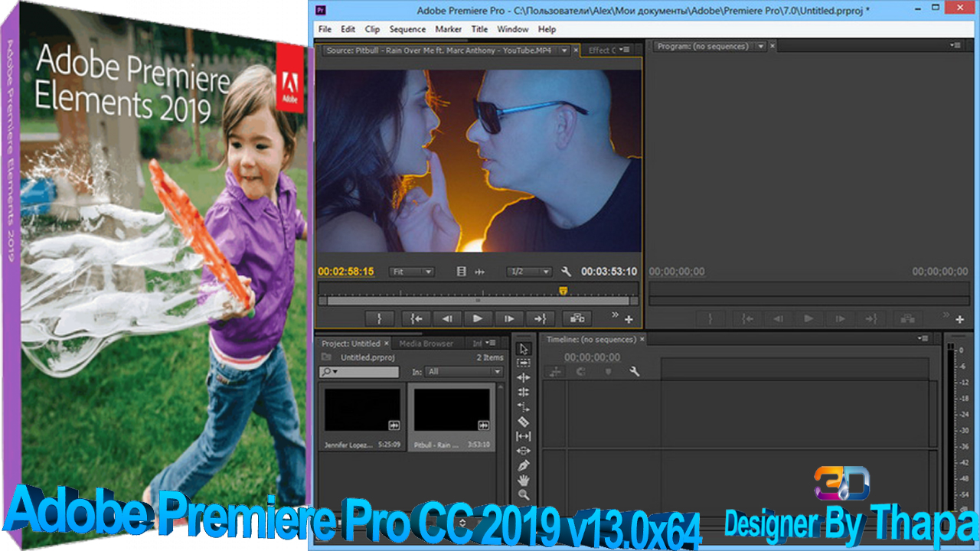Activate the Rate Stretch tool
Screen dimensions: 980x551
click(524, 406)
